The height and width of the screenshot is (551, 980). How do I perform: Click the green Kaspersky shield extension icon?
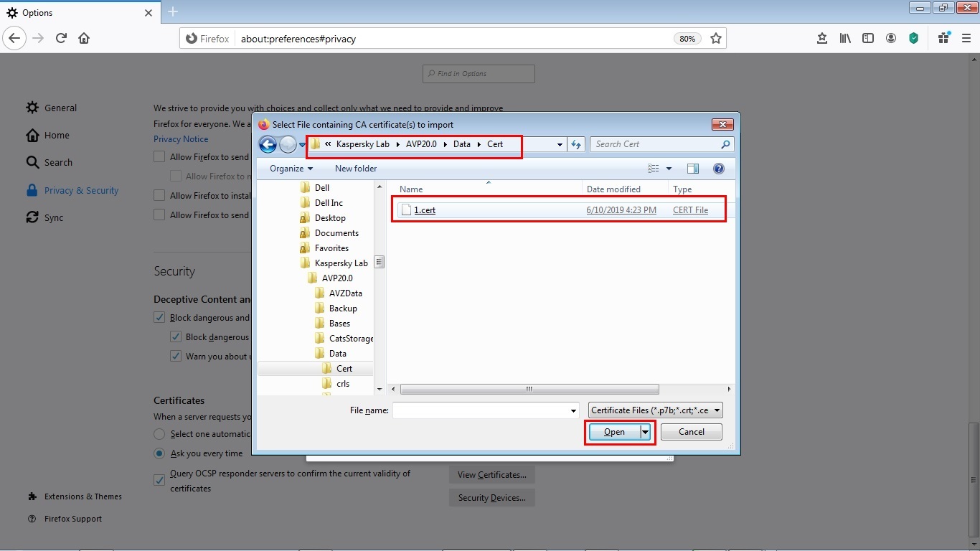(x=914, y=39)
